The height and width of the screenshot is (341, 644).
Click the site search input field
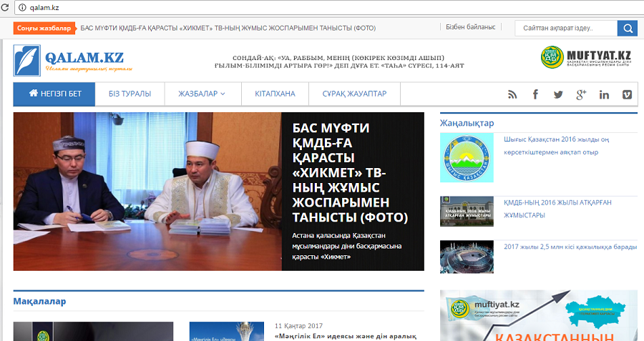[x=566, y=29]
